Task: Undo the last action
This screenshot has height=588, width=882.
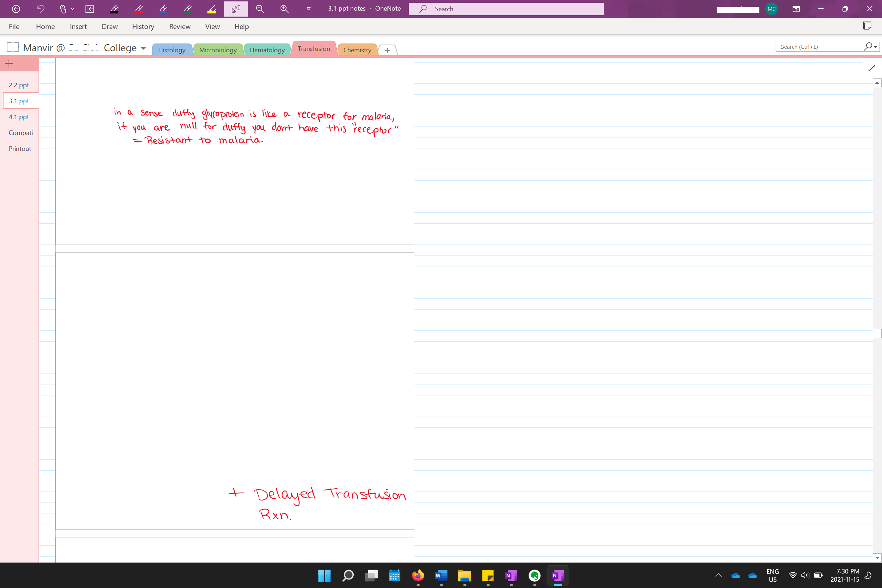Action: click(x=40, y=8)
